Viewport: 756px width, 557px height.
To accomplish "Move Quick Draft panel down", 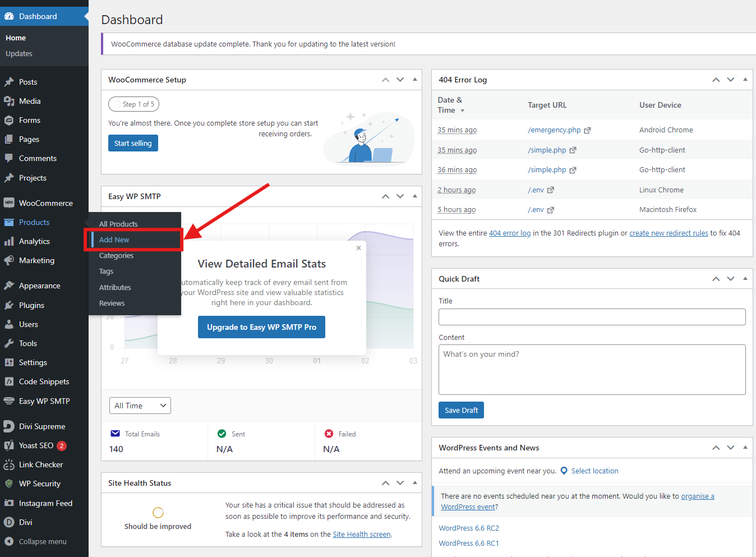I will coord(731,279).
